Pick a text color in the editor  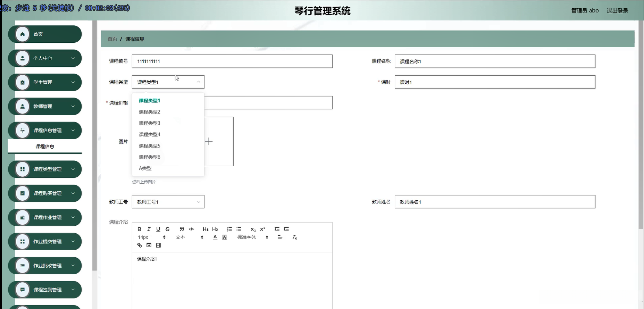coord(215,237)
